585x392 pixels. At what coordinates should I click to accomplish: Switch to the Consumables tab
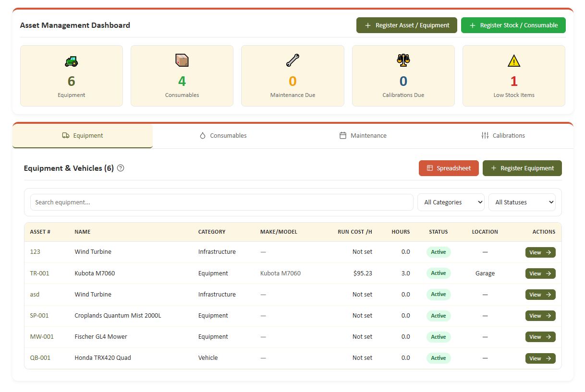pyautogui.click(x=223, y=136)
